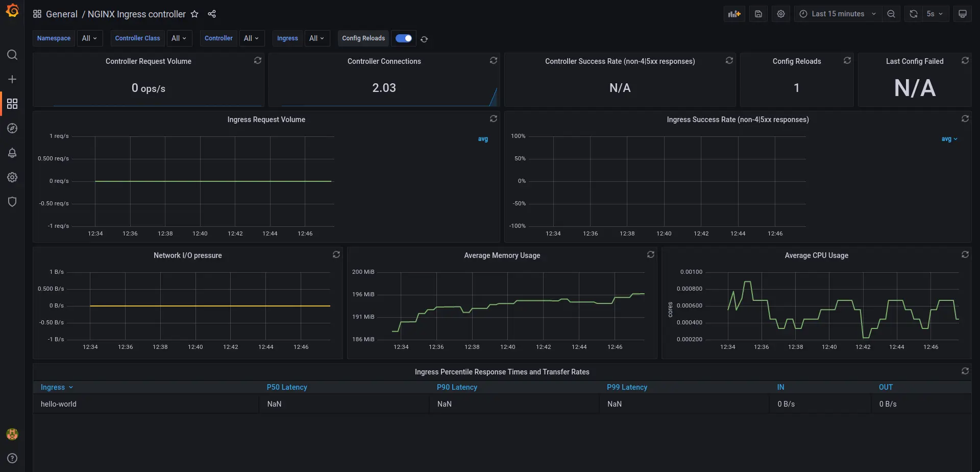The width and height of the screenshot is (980, 472).
Task: Open the Alerting bell sidebar icon
Action: (12, 153)
